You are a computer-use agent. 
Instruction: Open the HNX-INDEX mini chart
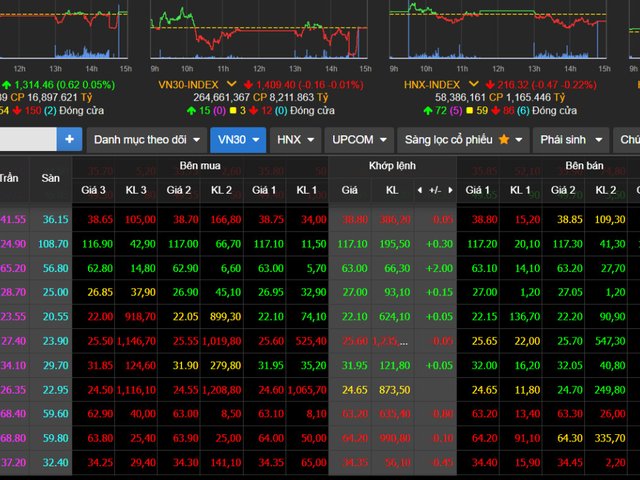497,32
